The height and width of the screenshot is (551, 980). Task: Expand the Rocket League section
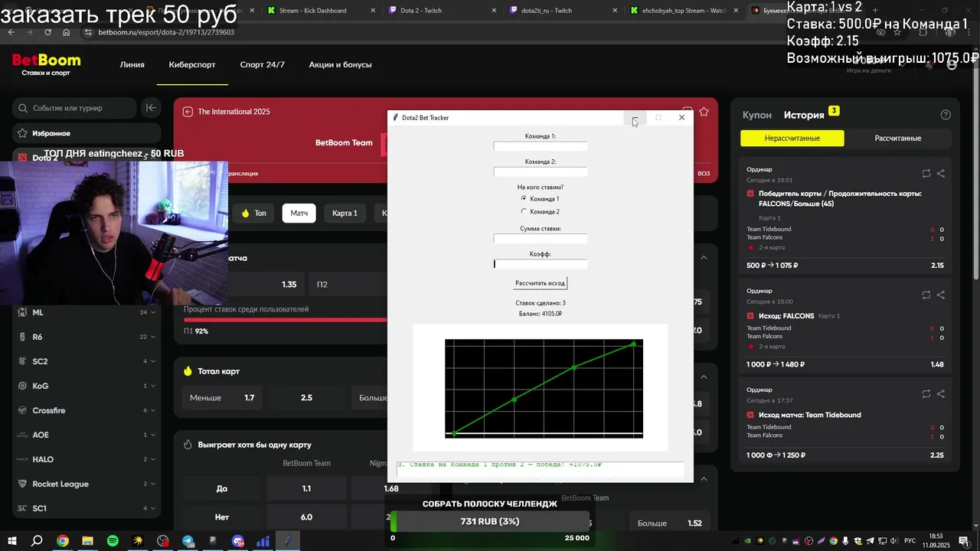coord(153,484)
